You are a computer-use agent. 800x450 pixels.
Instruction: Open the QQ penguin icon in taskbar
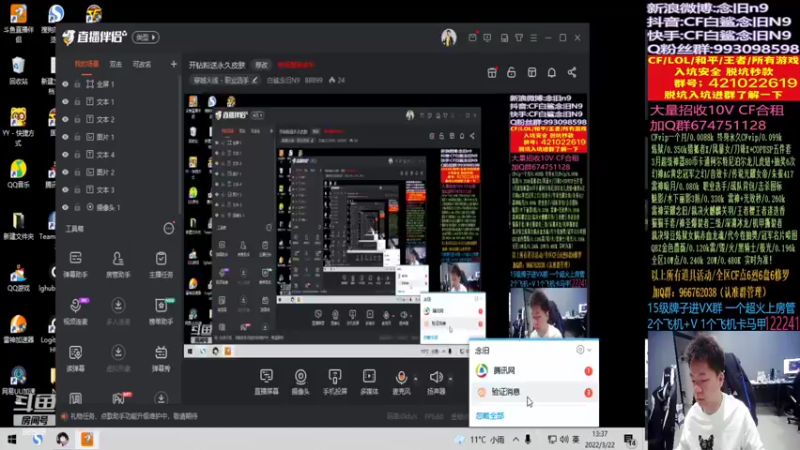tap(63, 439)
